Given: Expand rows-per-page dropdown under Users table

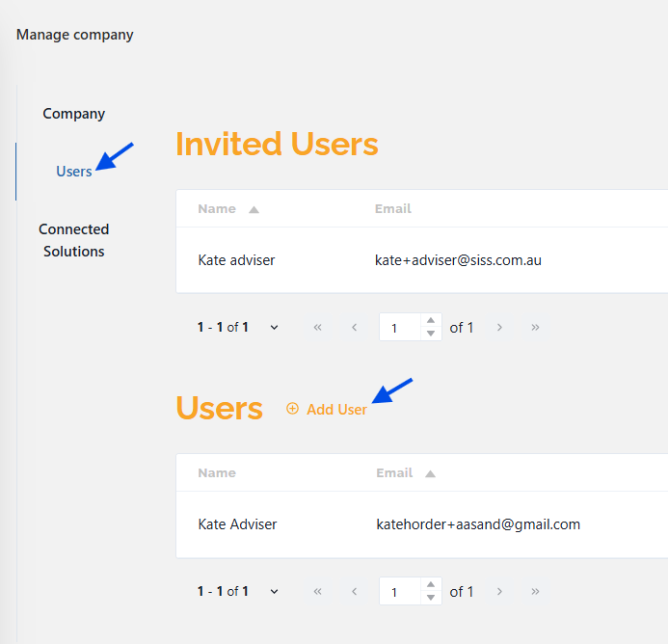Looking at the screenshot, I should [x=274, y=591].
